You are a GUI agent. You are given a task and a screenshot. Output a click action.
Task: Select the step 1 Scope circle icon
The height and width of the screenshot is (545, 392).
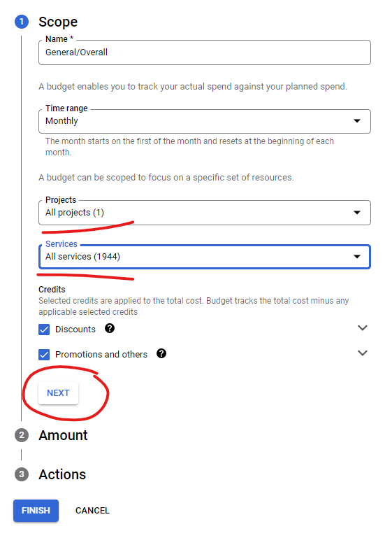pos(22,22)
